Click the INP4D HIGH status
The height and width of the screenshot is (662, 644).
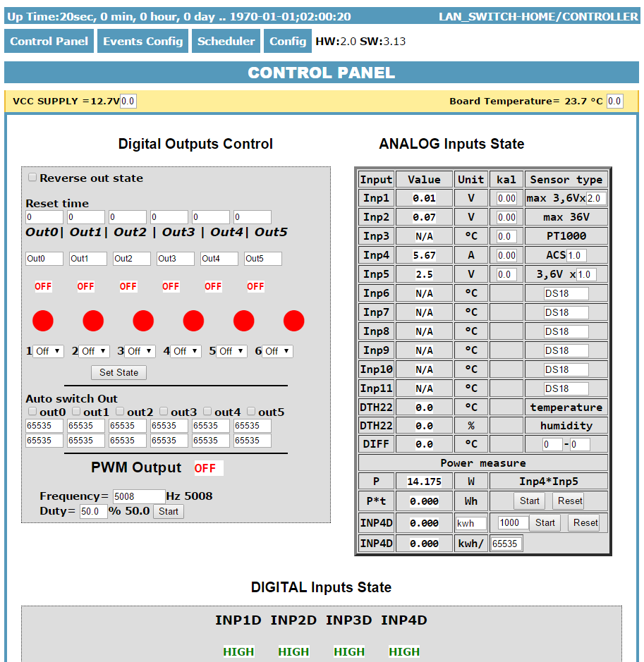click(404, 652)
